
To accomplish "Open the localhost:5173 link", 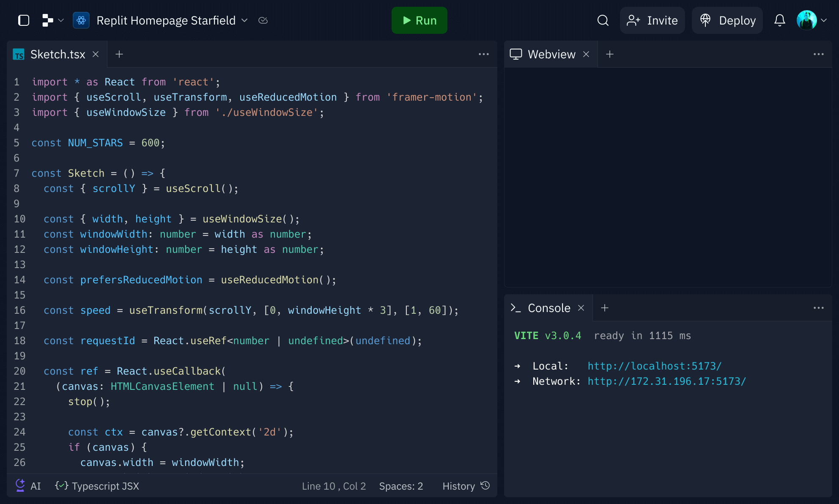I will (654, 366).
